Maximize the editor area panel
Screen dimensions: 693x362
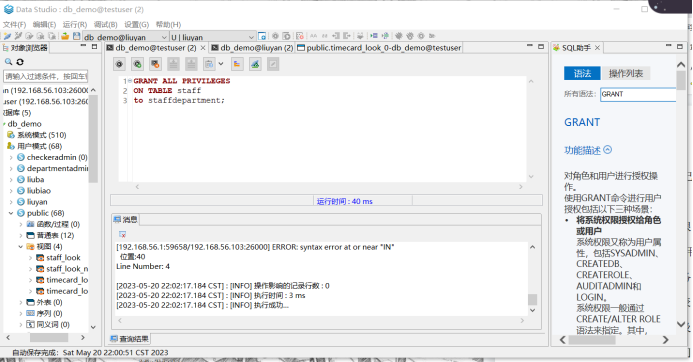click(541, 46)
